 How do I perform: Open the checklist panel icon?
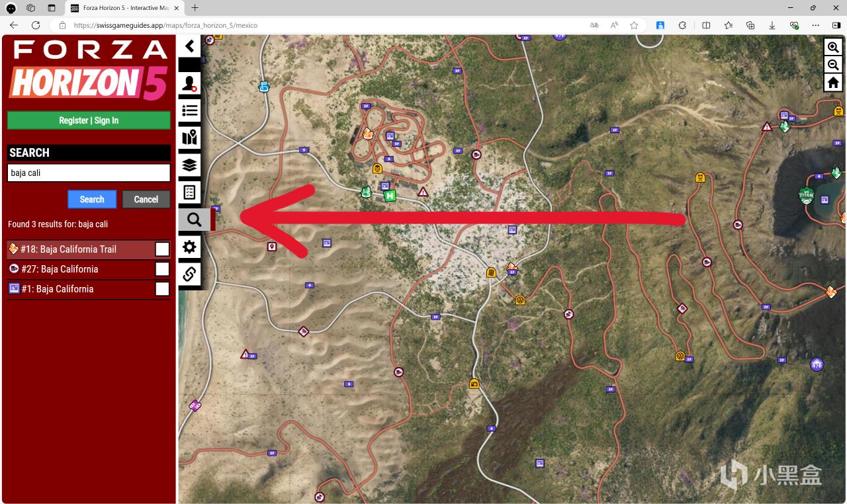pos(190,192)
